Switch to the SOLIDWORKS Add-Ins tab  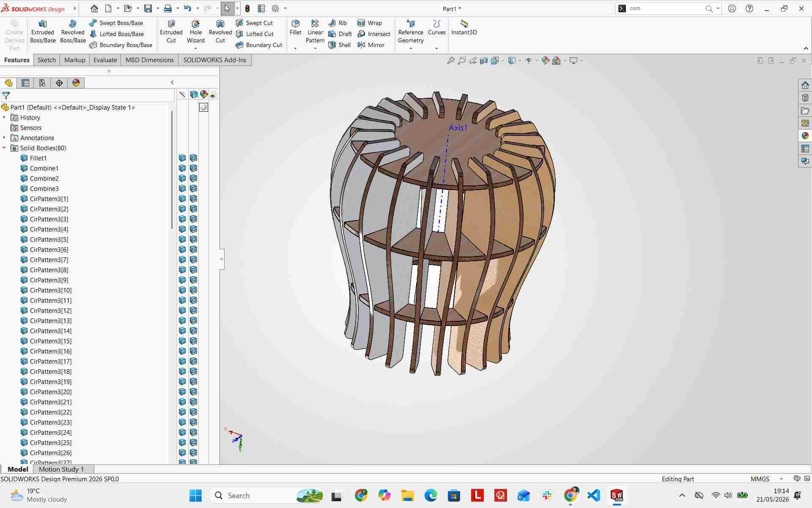coord(214,60)
